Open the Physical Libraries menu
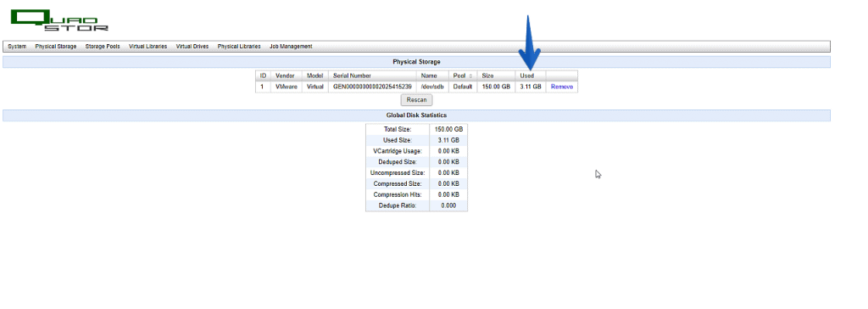 (x=239, y=47)
